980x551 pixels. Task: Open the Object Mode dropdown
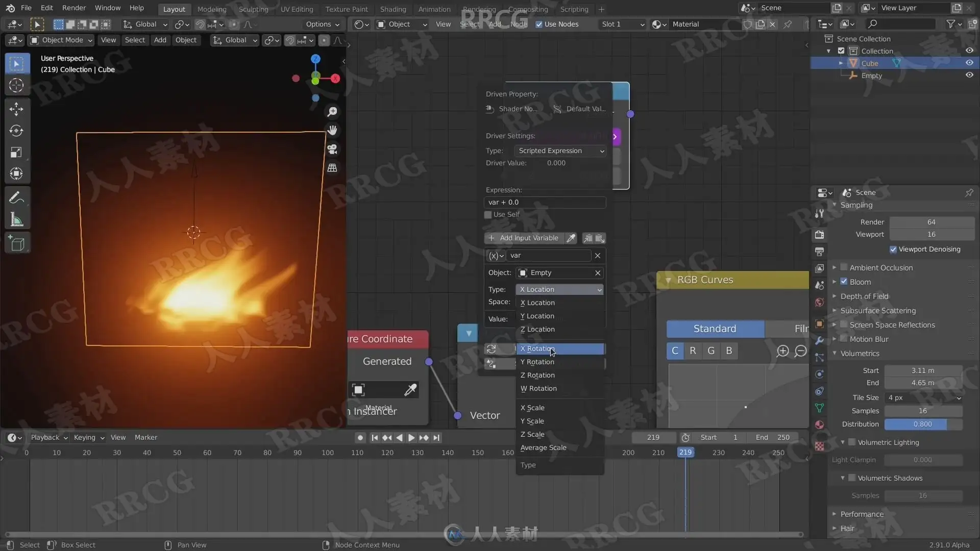[61, 40]
